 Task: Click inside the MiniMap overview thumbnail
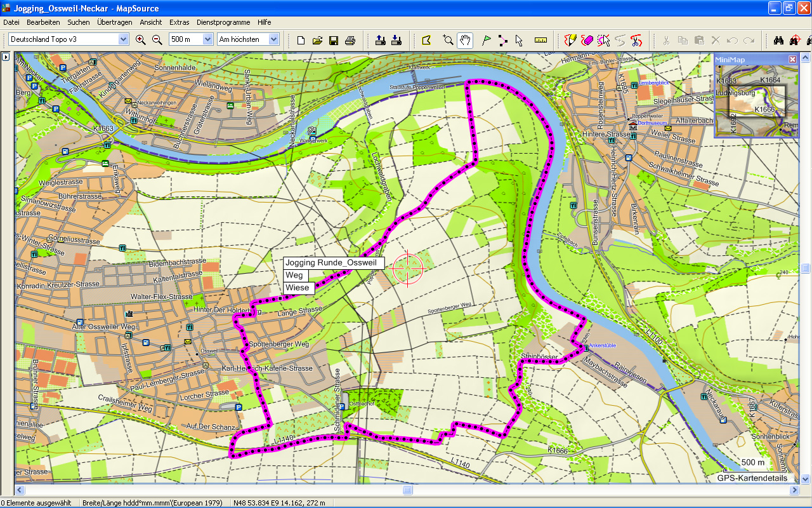click(756, 102)
